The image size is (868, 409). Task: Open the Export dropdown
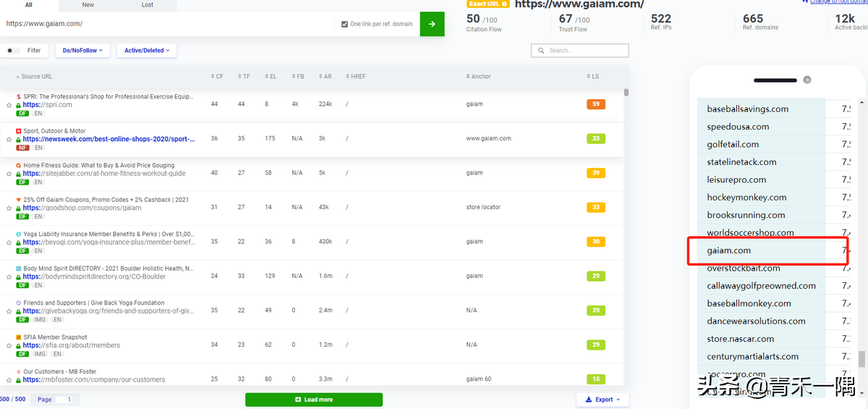[602, 400]
